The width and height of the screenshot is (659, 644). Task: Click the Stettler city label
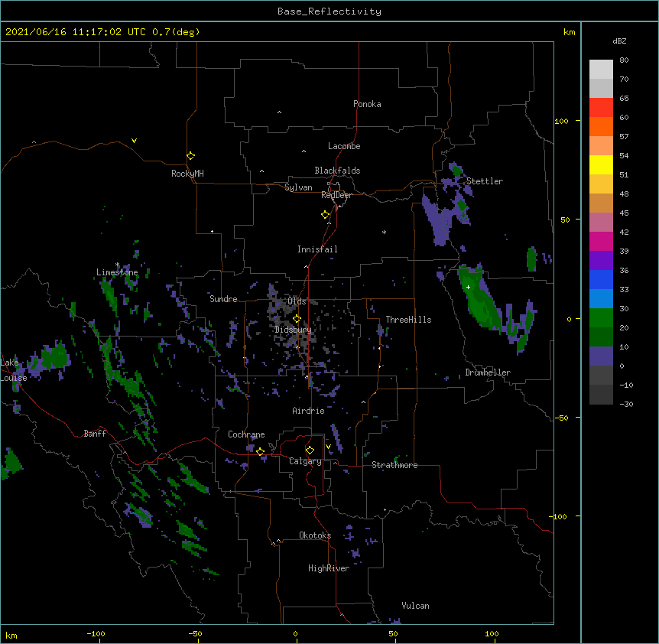click(x=485, y=181)
